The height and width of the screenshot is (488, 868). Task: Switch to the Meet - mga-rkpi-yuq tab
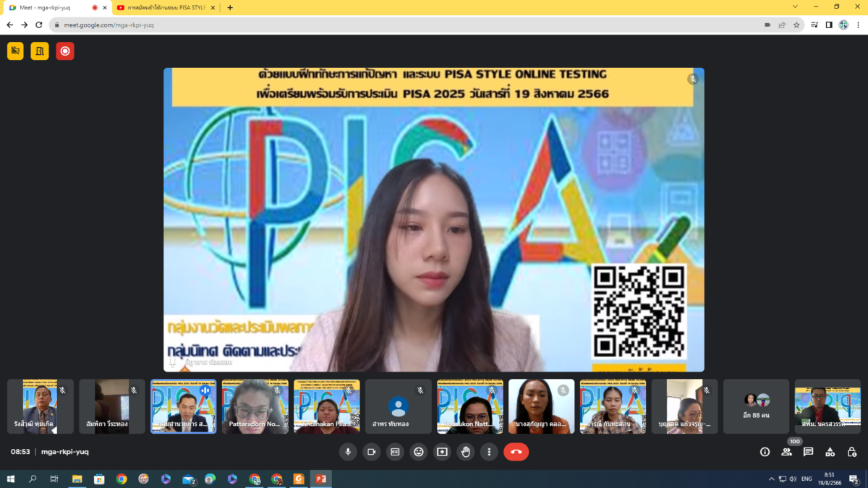(56, 7)
